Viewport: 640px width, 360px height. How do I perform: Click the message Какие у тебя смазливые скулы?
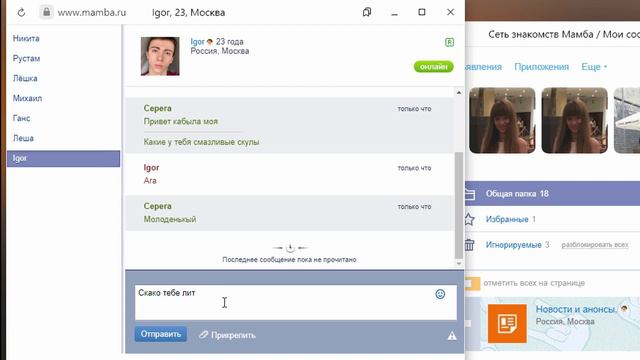[201, 142]
